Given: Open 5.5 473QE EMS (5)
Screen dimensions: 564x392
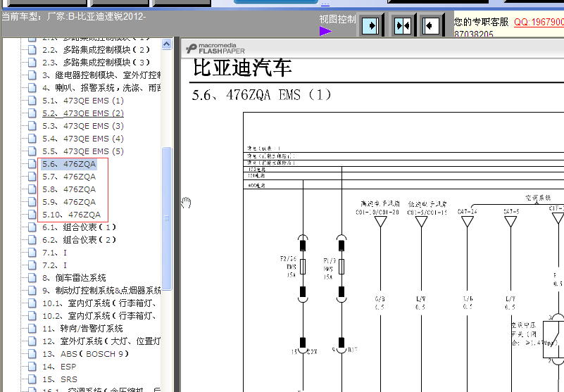Looking at the screenshot, I should (x=82, y=151).
